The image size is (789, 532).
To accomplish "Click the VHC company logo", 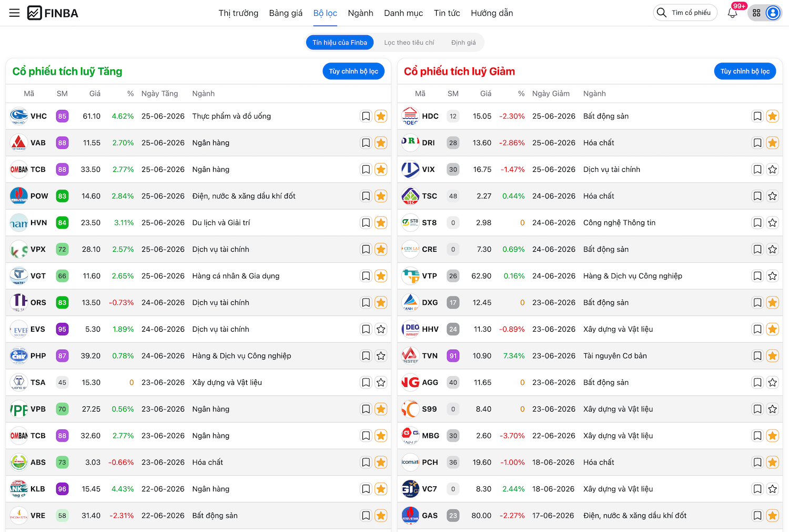I will [19, 116].
